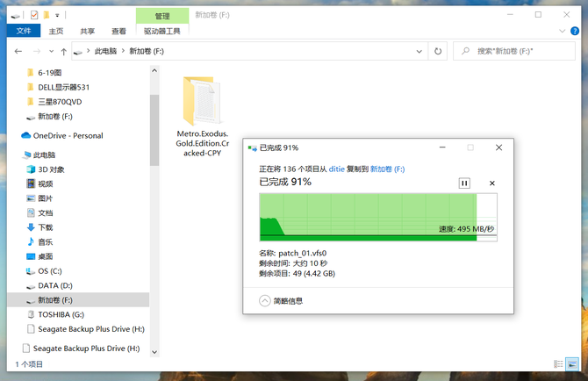Cancel the copy with small X button
588x381 pixels.
(x=492, y=183)
